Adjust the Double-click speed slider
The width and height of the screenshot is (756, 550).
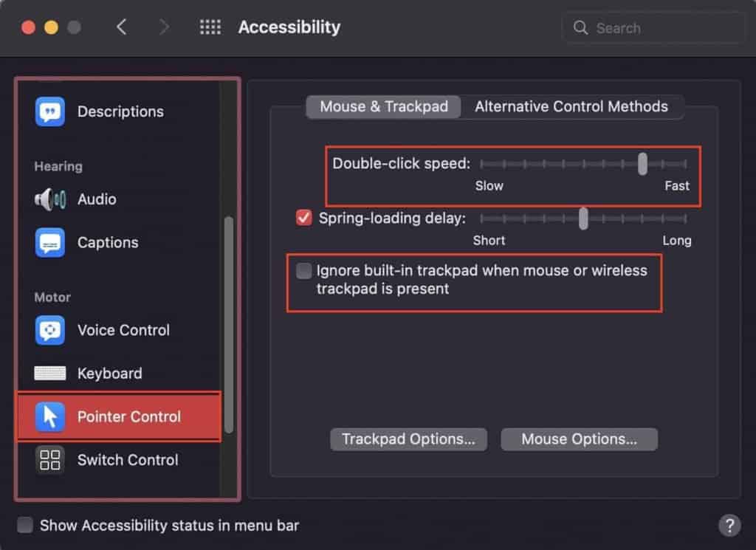[643, 164]
